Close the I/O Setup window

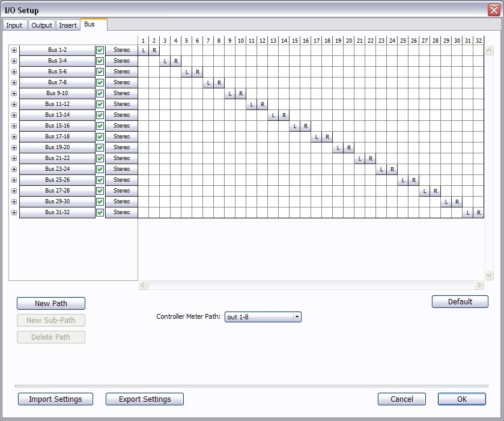tap(494, 10)
